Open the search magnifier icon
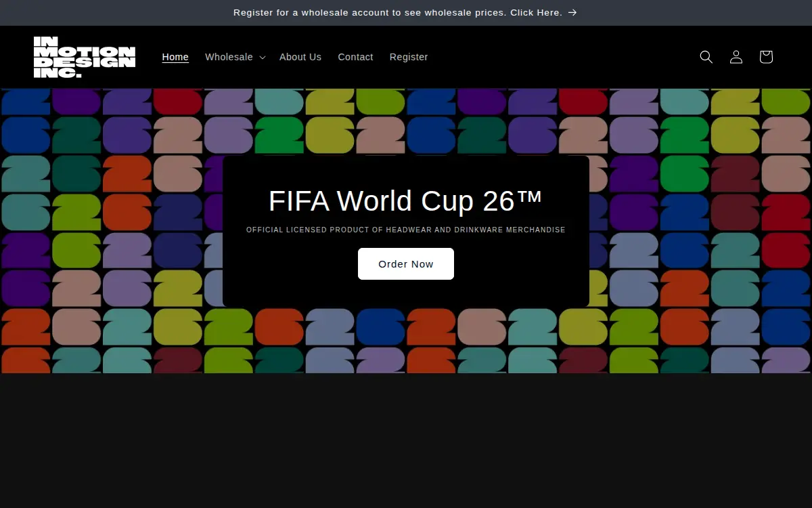The width and height of the screenshot is (812, 508). [706, 57]
